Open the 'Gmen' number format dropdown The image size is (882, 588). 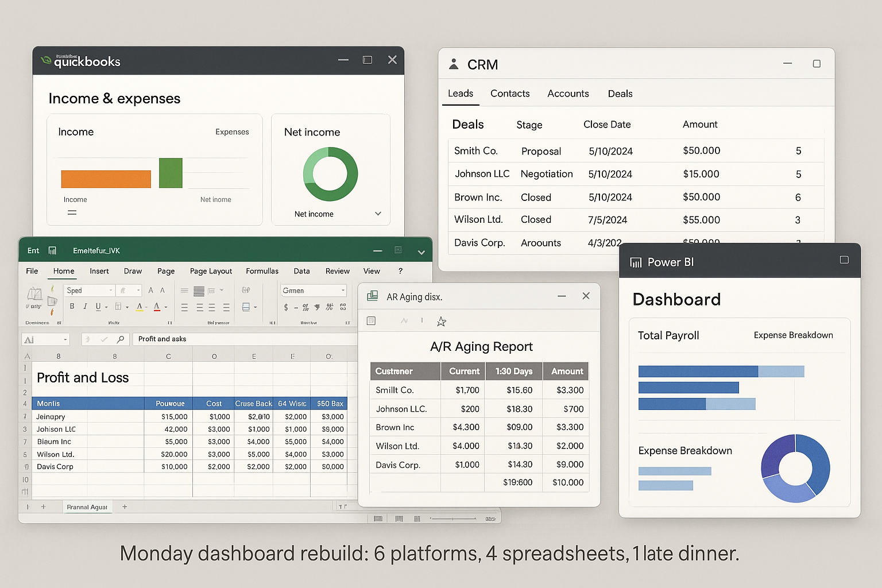314,291
